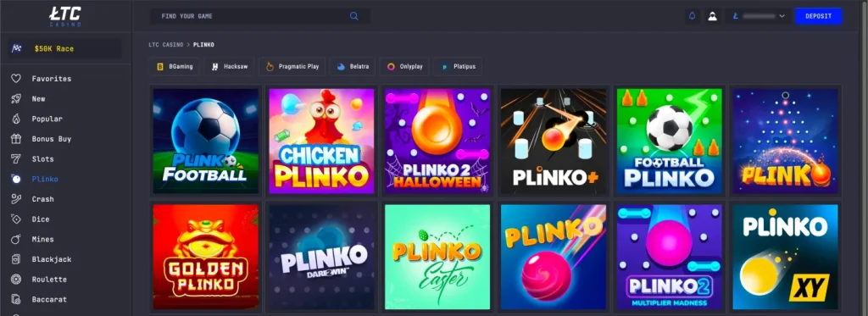Filter games by Belatra provider
Image resolution: width=868 pixels, height=316 pixels.
coord(353,66)
